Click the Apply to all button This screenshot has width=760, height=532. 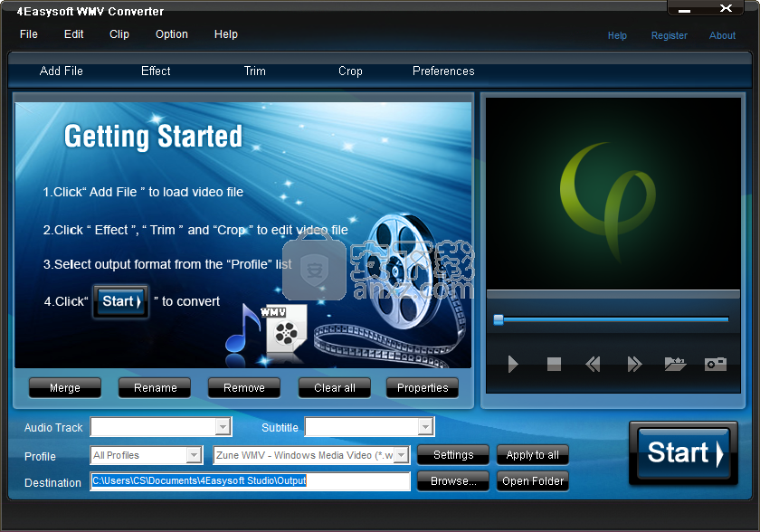(532, 455)
